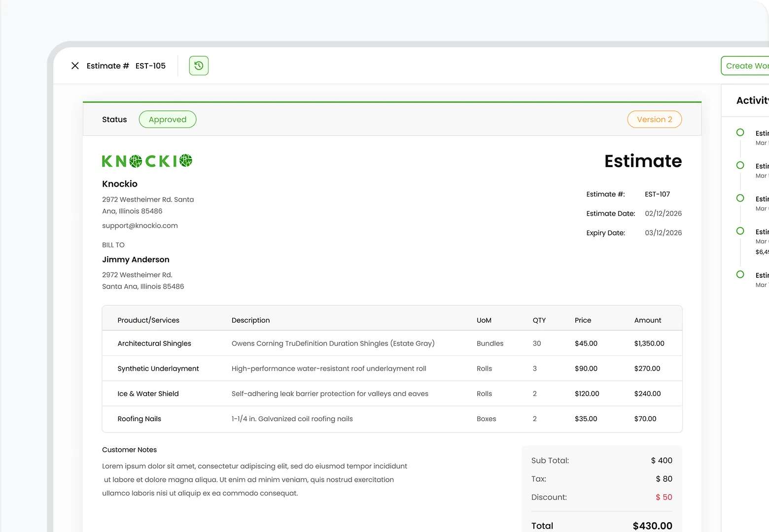Click the Prouduct/Services column header
Viewport: 769px width, 532px height.
pyautogui.click(x=148, y=320)
